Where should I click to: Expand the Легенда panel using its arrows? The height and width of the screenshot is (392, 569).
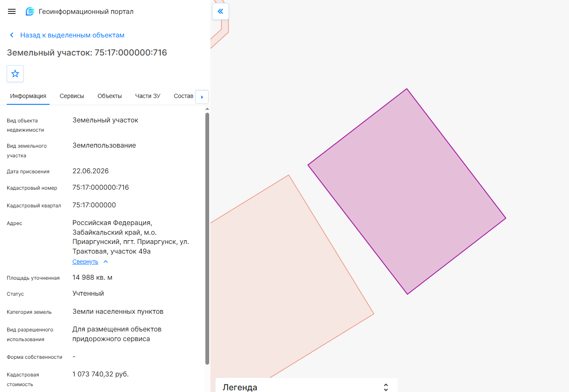coord(386,387)
